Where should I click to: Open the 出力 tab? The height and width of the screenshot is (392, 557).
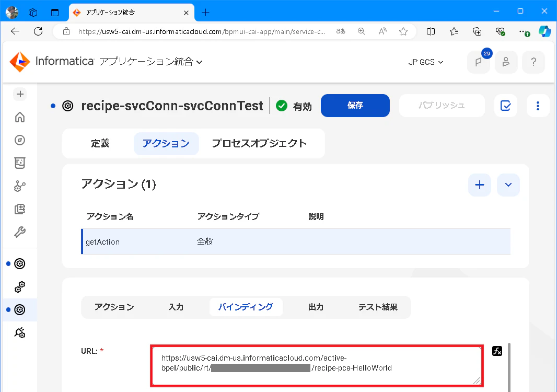316,307
